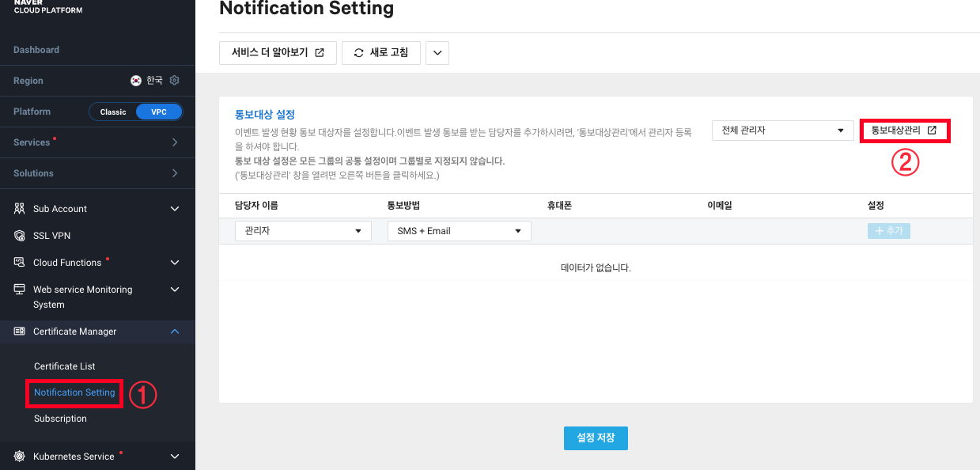
Task: Click the 설정 column header
Action: click(876, 206)
